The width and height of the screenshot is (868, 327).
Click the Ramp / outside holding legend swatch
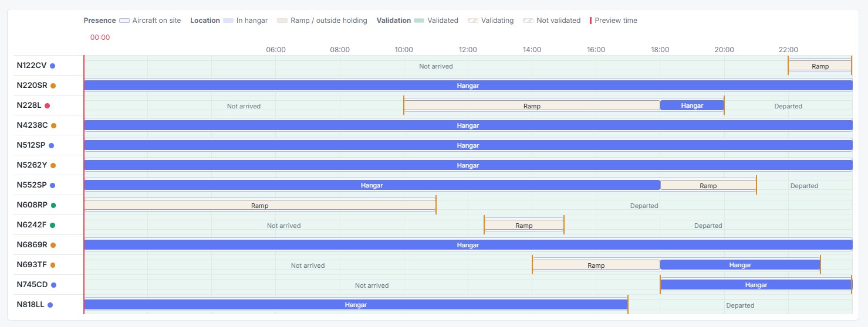[x=282, y=21]
